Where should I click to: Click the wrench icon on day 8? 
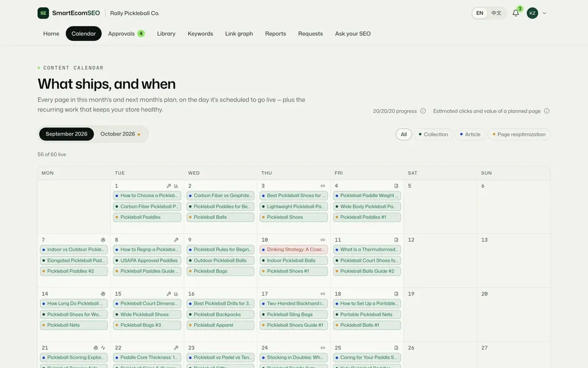tap(176, 240)
